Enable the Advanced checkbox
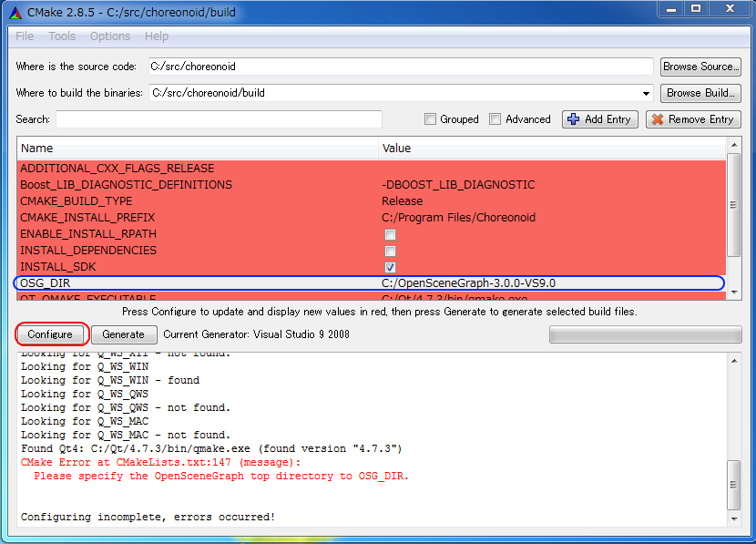This screenshot has height=544, width=756. pos(495,118)
